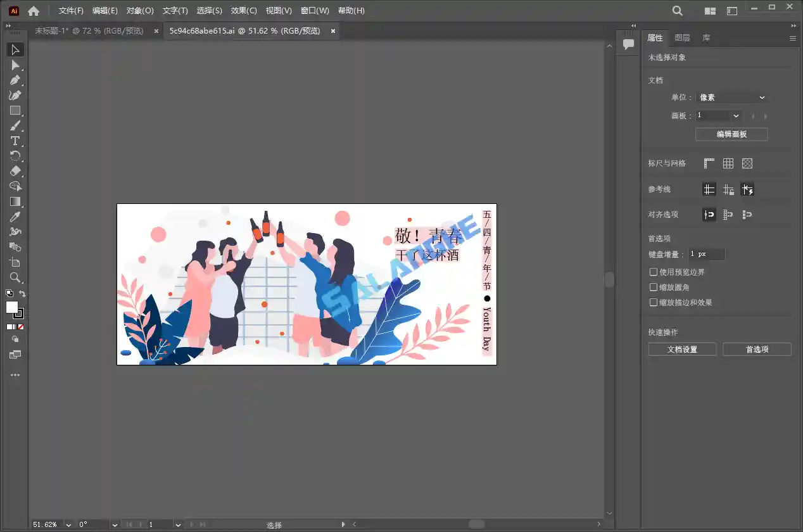803x532 pixels.
Task: Open 文档设置 from quick actions
Action: [682, 349]
